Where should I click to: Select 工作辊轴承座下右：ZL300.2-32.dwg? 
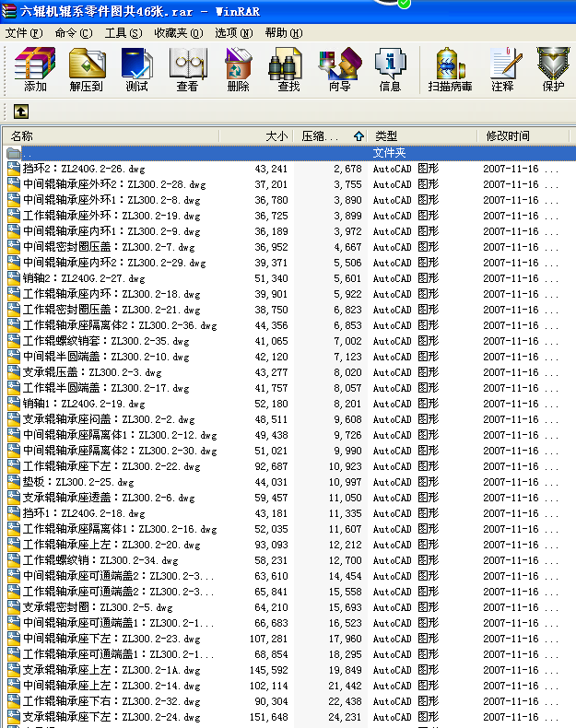tap(112, 701)
